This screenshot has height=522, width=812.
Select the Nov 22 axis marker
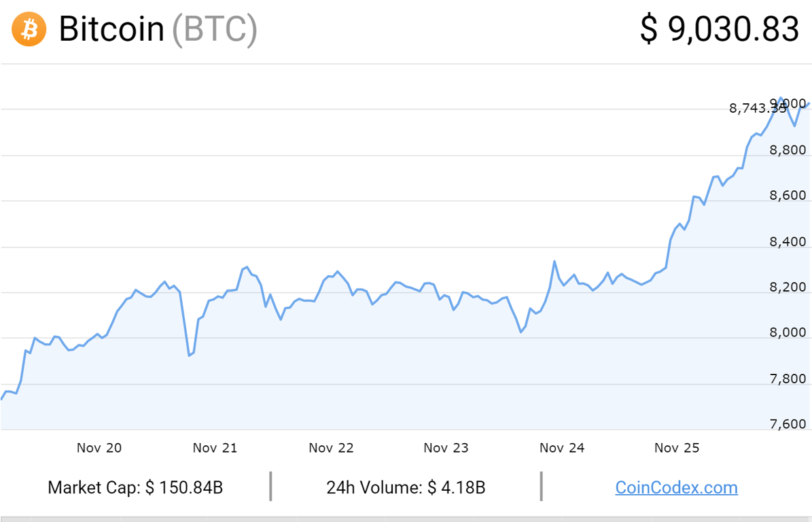[x=331, y=448]
